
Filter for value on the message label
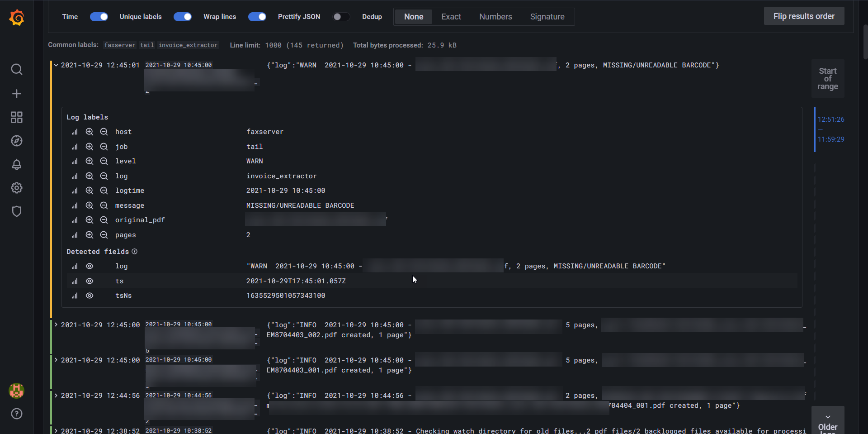pos(90,205)
